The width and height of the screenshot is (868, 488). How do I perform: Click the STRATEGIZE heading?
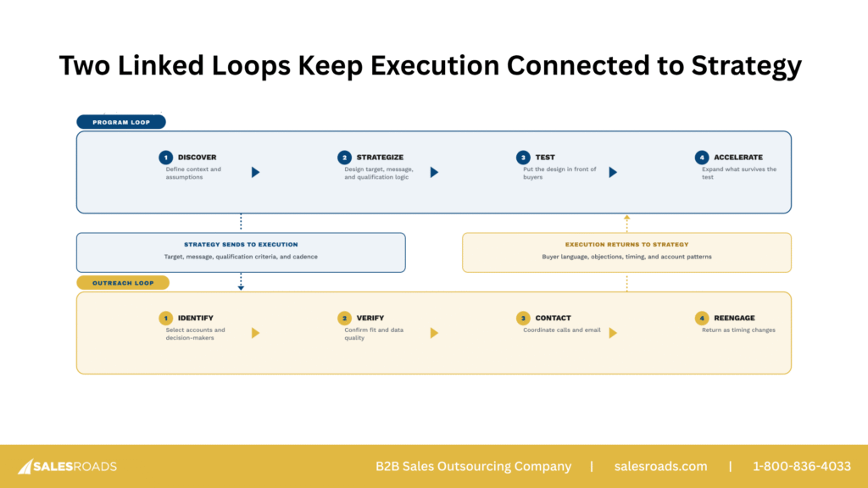point(380,157)
